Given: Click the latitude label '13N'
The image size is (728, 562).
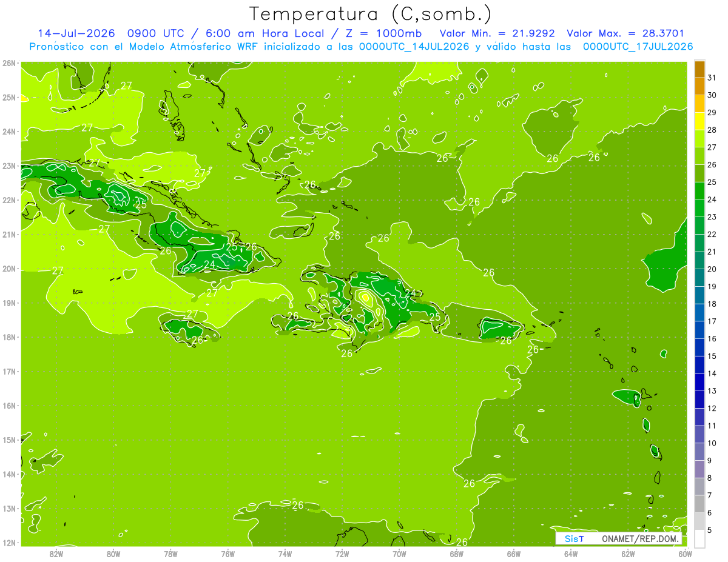Looking at the screenshot, I should point(9,508).
